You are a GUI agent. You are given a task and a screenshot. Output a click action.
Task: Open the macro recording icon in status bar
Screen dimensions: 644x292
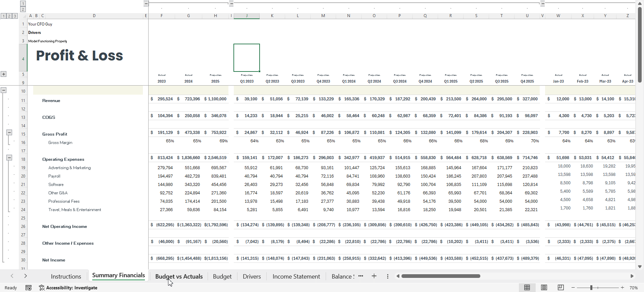tap(29, 288)
